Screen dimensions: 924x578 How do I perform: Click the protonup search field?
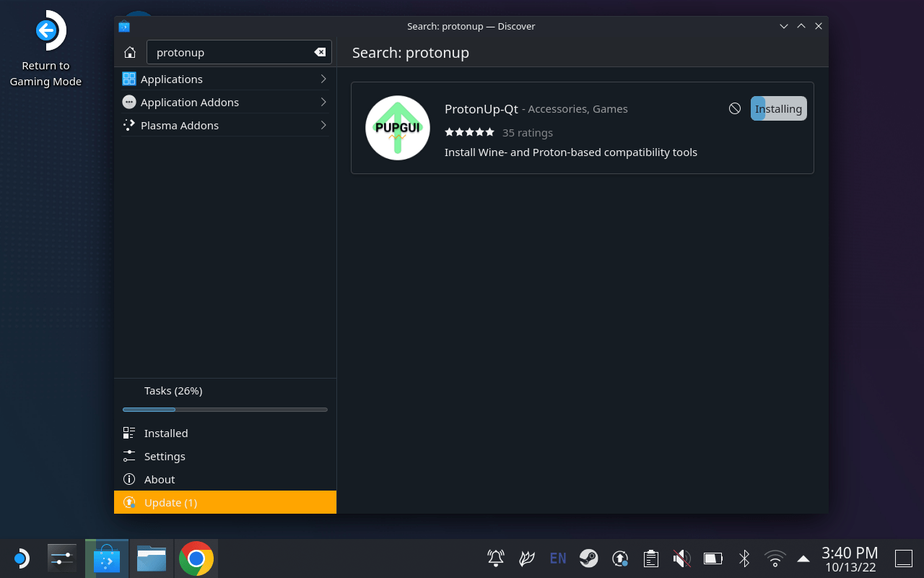point(239,52)
